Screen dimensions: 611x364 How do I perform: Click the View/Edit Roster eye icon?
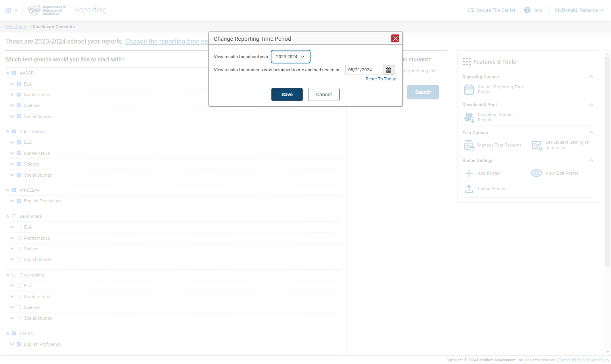pyautogui.click(x=536, y=173)
